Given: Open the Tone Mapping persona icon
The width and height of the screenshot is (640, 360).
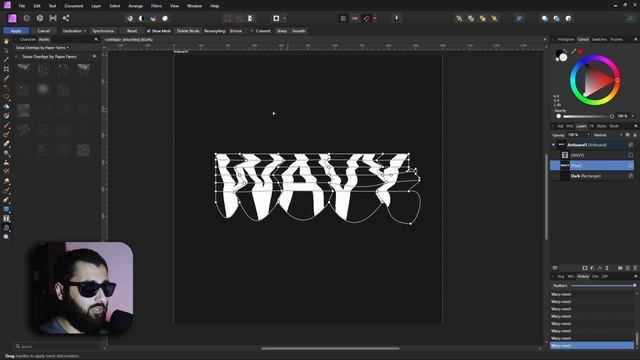Looking at the screenshot, I should point(53,18).
